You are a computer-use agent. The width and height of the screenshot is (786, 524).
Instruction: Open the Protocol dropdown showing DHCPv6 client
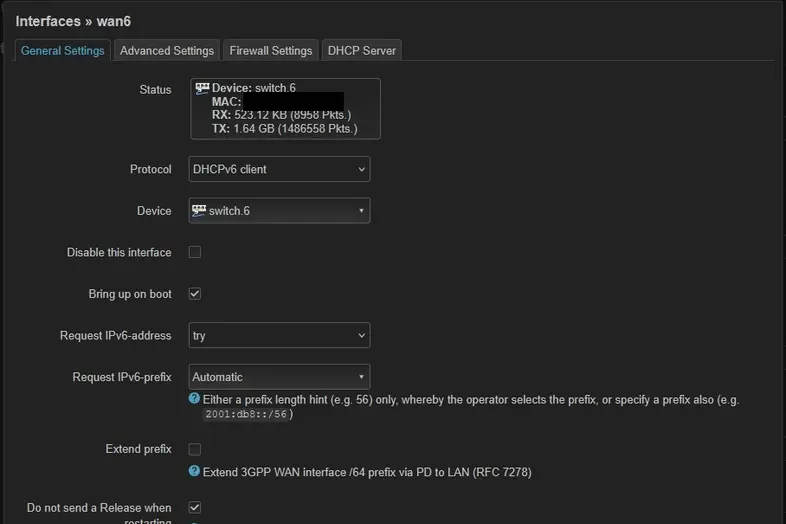coord(279,169)
